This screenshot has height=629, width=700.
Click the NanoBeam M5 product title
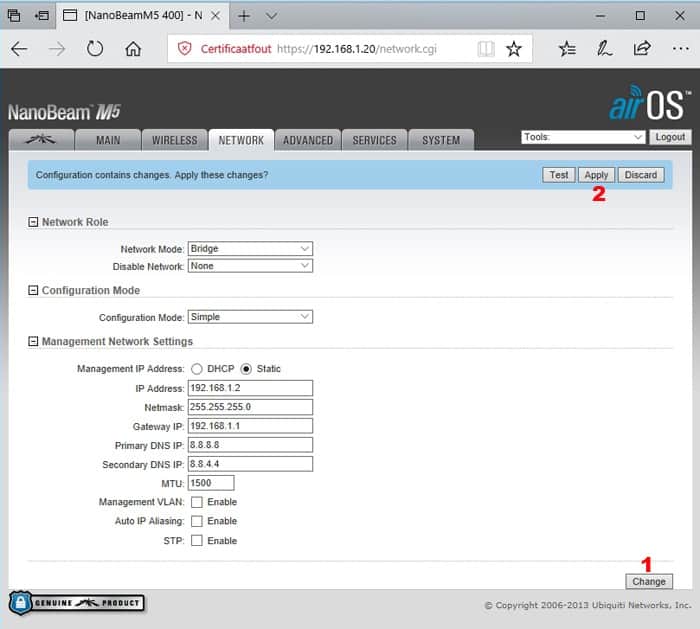(64, 112)
